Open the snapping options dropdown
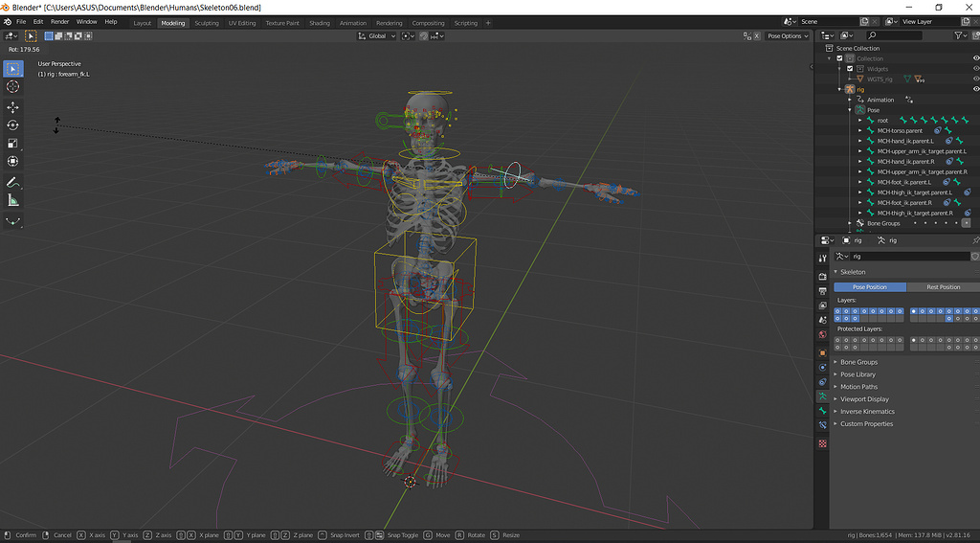 [x=437, y=36]
